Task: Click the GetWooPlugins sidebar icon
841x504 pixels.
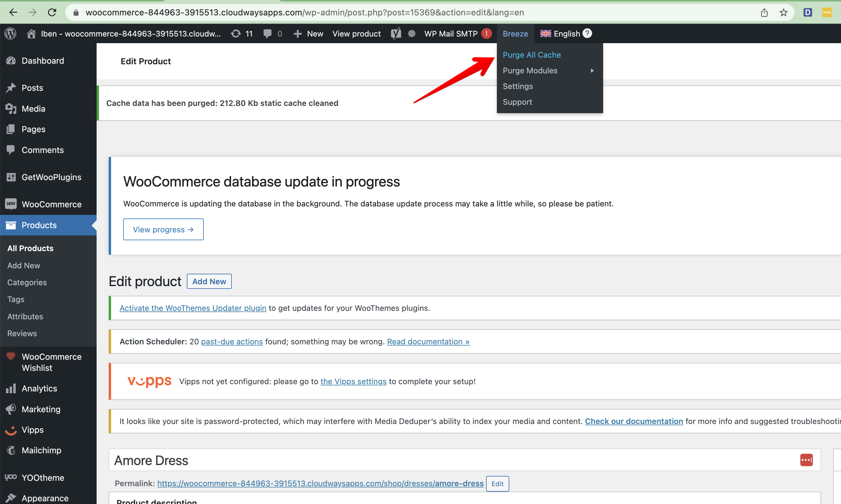Action: click(11, 177)
